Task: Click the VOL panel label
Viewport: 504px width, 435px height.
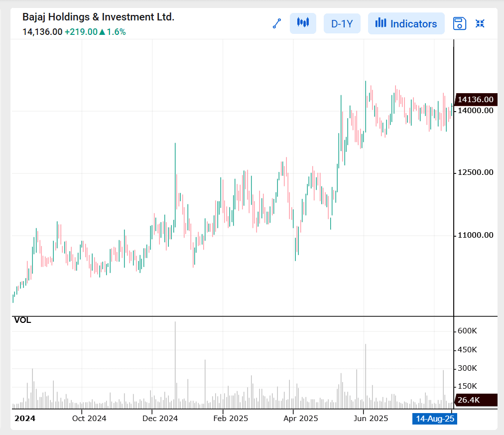Action: (22, 320)
